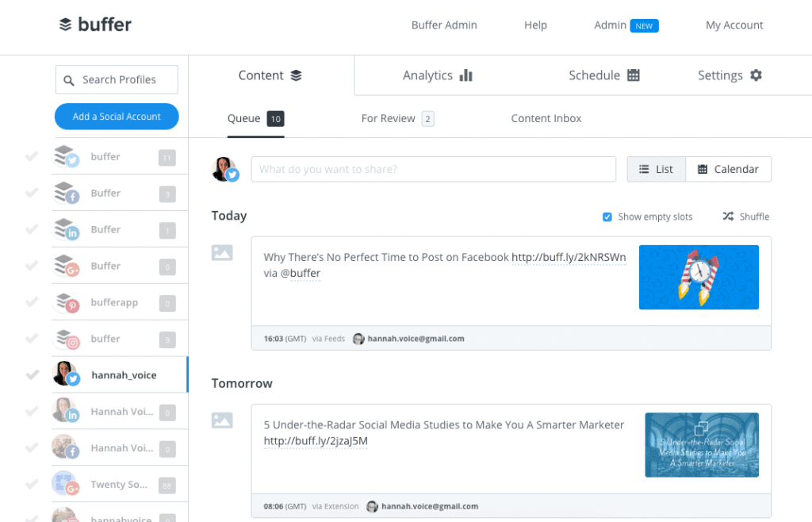
Task: Click the "Tomorrow" section heading
Action: click(242, 383)
